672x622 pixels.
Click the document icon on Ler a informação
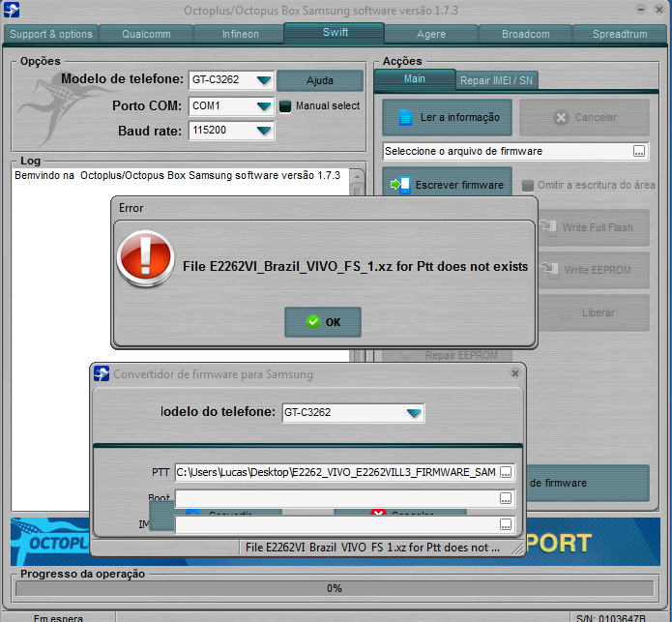coord(405,117)
